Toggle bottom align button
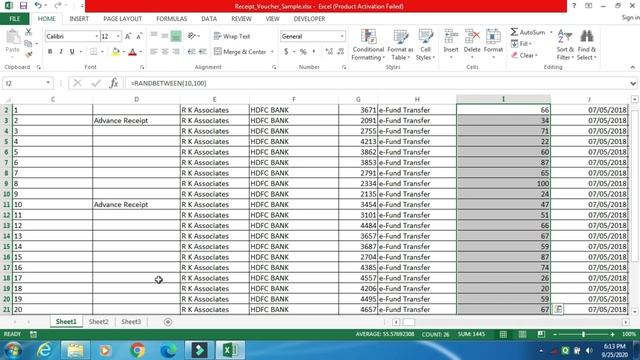 (176, 36)
